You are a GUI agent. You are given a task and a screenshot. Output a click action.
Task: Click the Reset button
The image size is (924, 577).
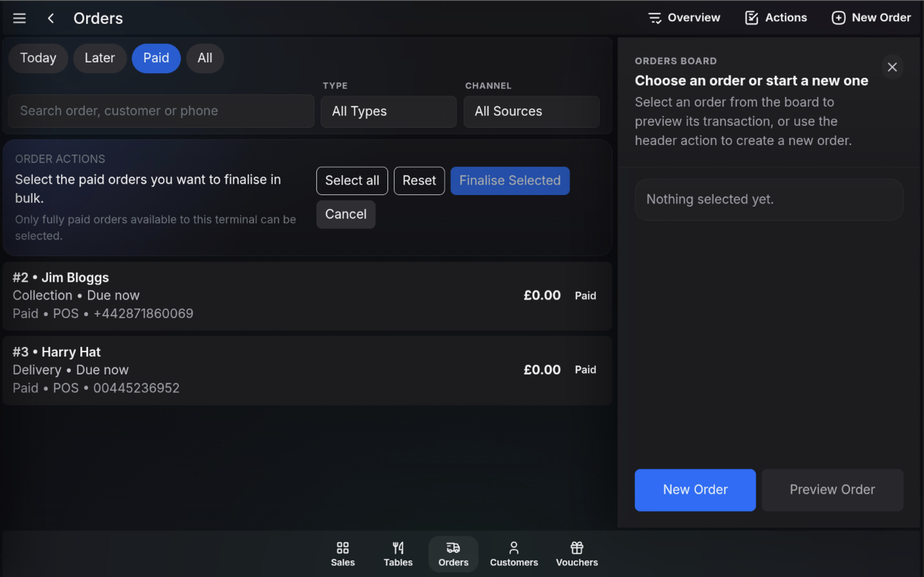419,181
